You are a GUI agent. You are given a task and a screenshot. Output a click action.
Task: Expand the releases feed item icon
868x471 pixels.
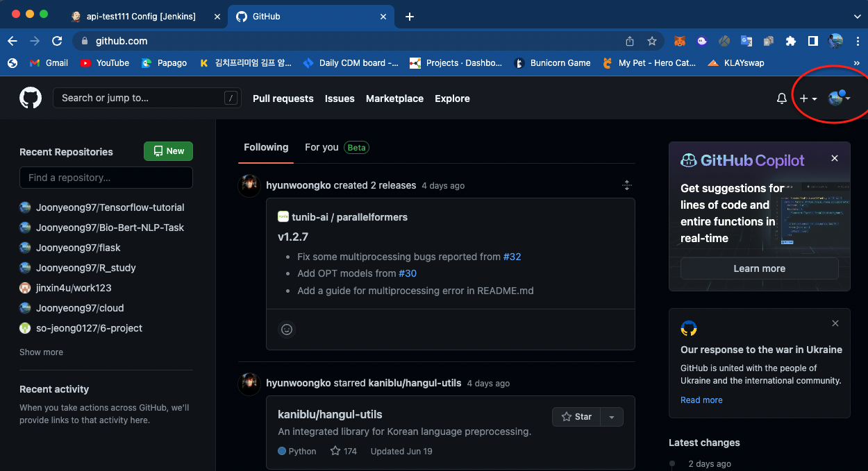(x=626, y=185)
